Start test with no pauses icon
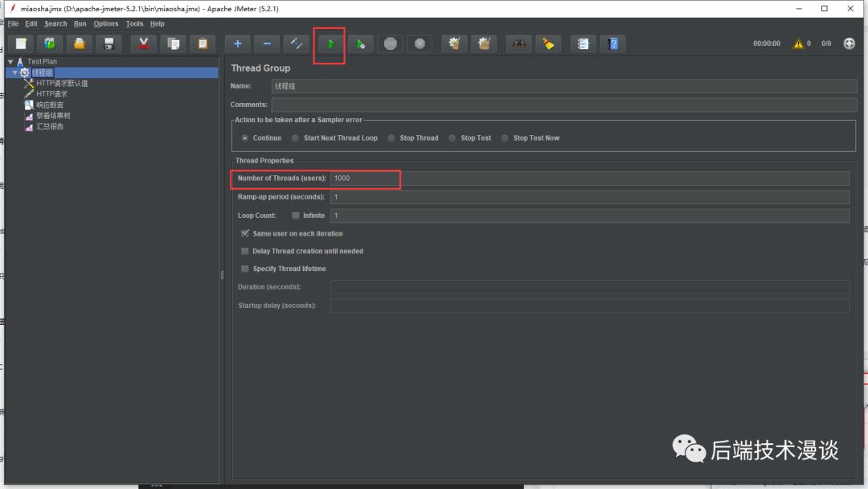The width and height of the screenshot is (868, 489). click(x=360, y=43)
